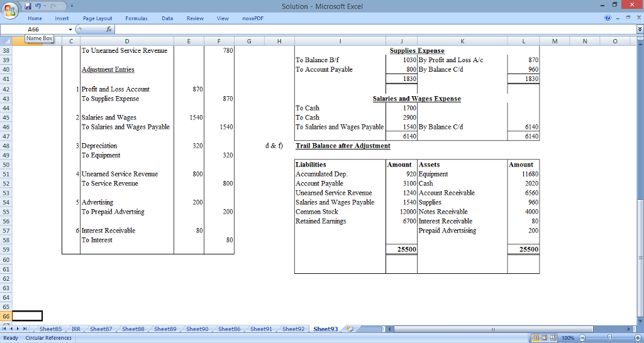The height and width of the screenshot is (343, 644).
Task: Click the horizontal scrollbar thumb
Action: coord(494,329)
